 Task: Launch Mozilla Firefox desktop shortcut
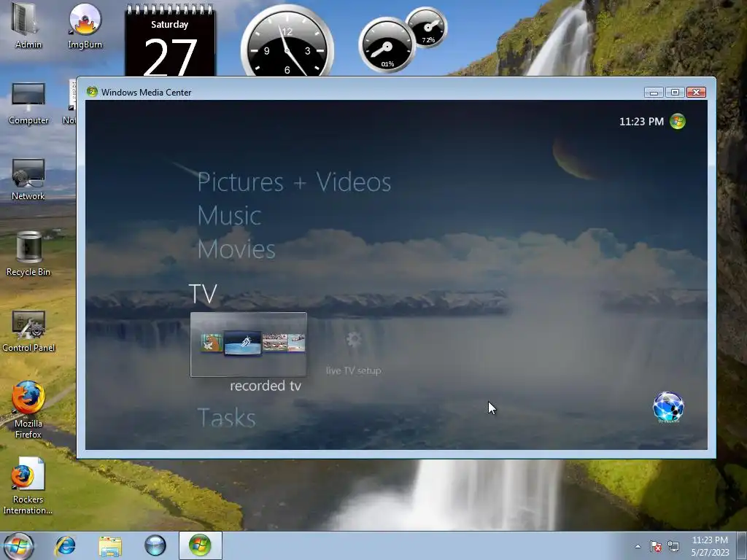click(28, 408)
